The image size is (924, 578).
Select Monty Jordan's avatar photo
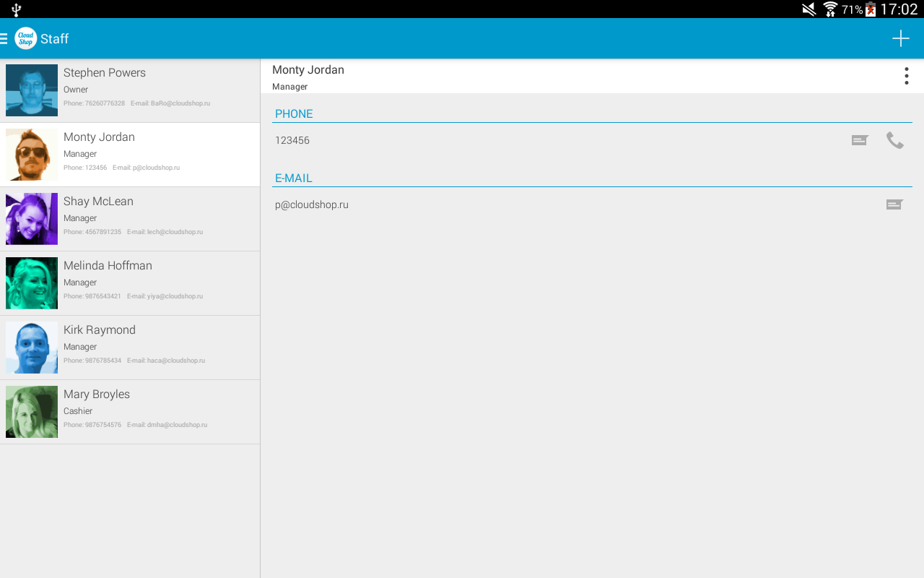(32, 155)
